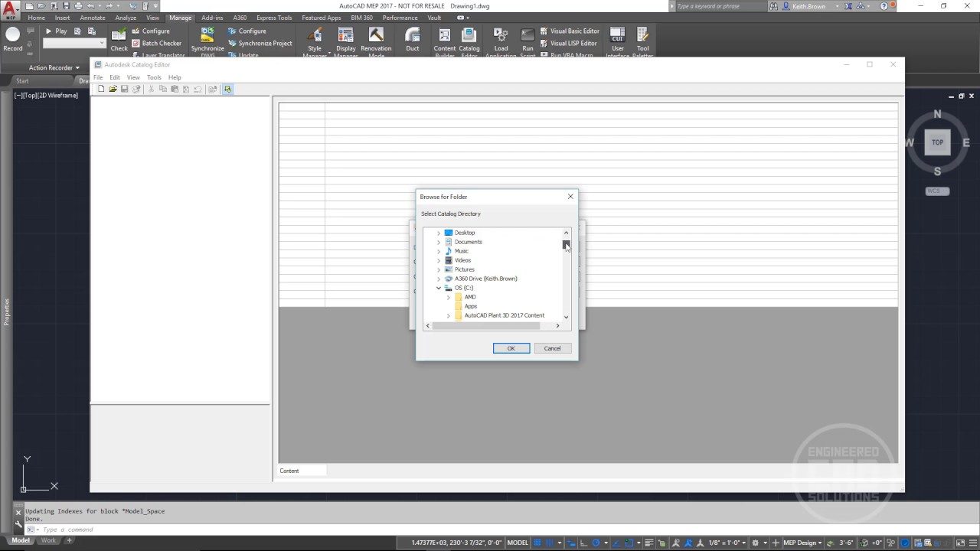This screenshot has height=551, width=980.
Task: Expand the AMD folder node
Action: click(449, 297)
